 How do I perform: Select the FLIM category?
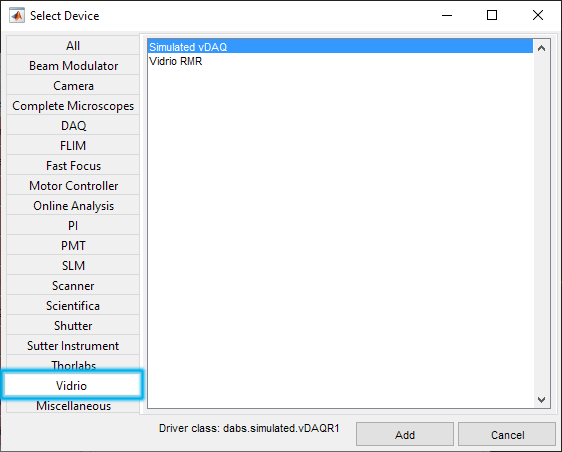73,145
